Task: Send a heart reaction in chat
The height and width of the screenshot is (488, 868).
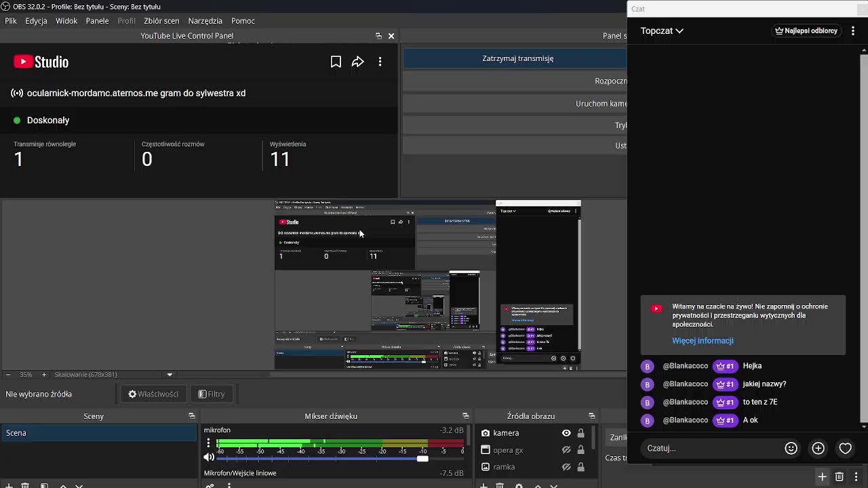Action: (845, 448)
